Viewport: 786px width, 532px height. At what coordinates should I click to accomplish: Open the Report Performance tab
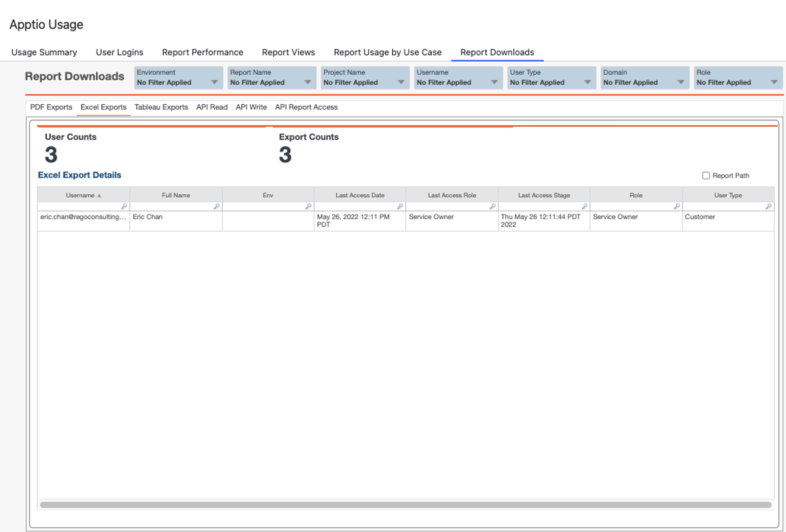[203, 52]
